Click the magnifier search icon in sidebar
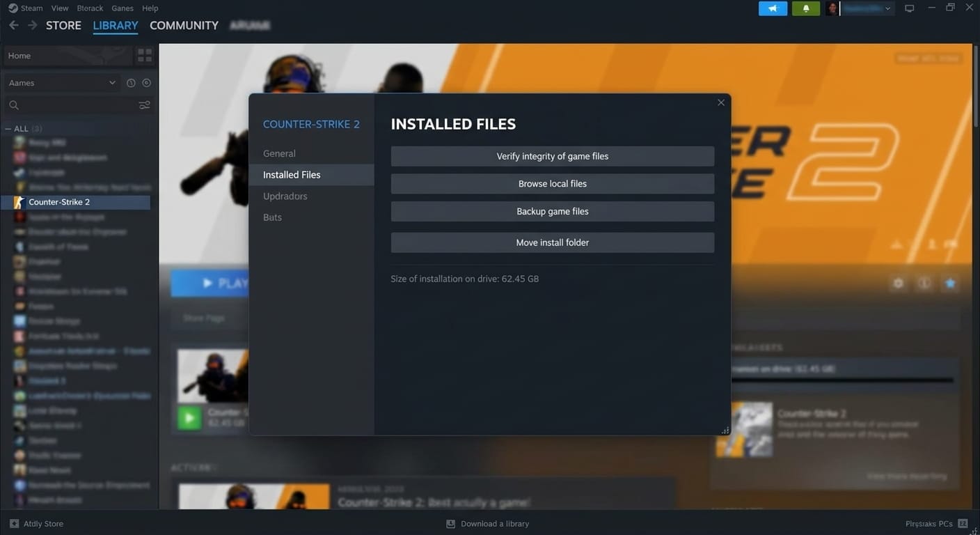The image size is (980, 535). (14, 105)
